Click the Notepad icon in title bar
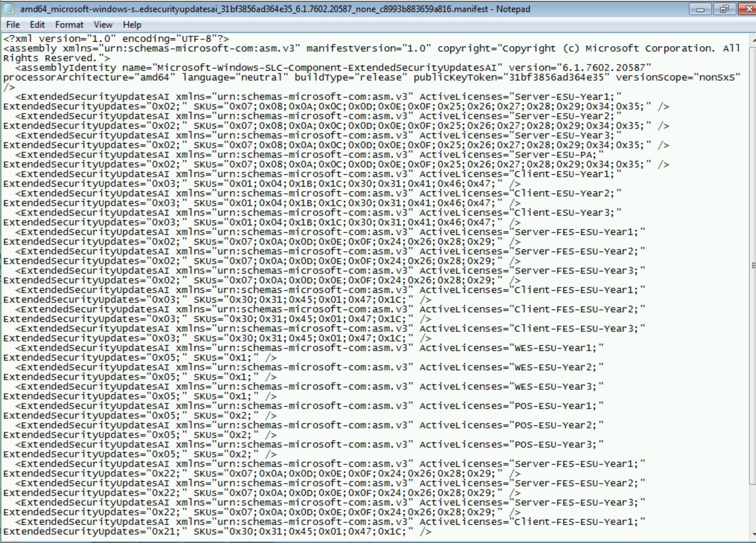This screenshot has width=756, height=543. tap(10, 9)
